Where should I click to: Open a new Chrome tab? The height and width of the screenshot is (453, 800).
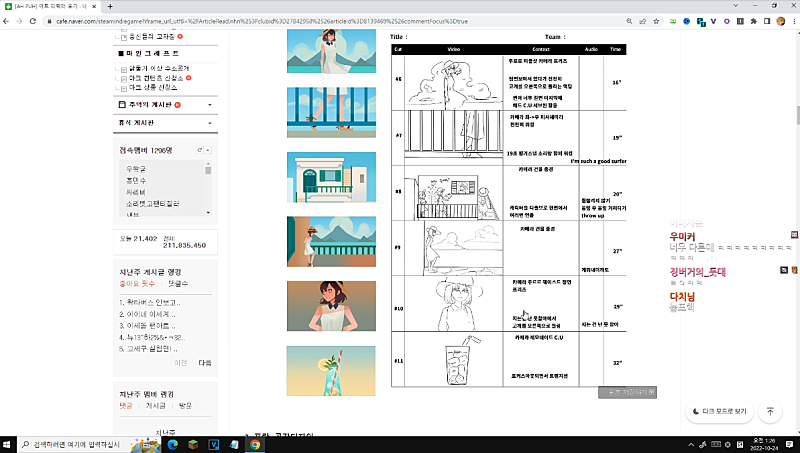click(x=110, y=7)
